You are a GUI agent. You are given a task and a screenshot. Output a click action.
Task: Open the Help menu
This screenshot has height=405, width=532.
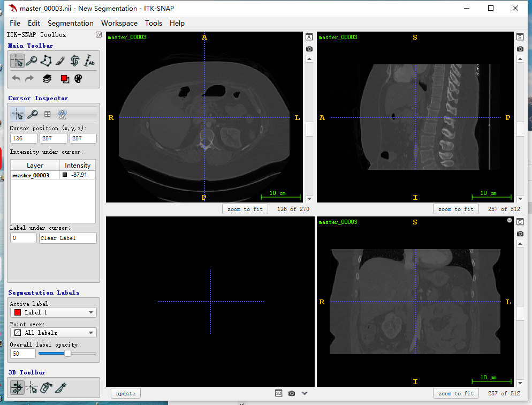point(177,23)
